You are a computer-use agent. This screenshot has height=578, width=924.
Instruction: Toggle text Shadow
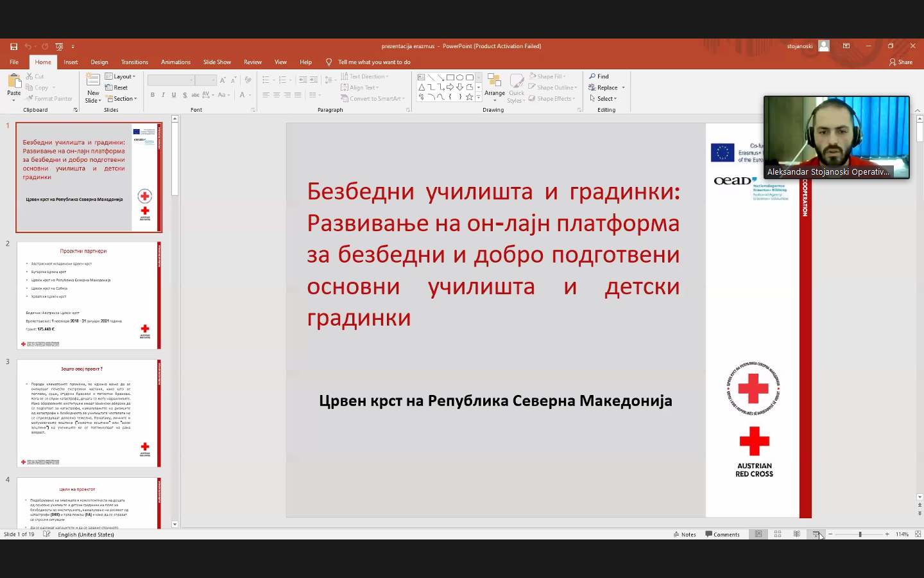185,95
